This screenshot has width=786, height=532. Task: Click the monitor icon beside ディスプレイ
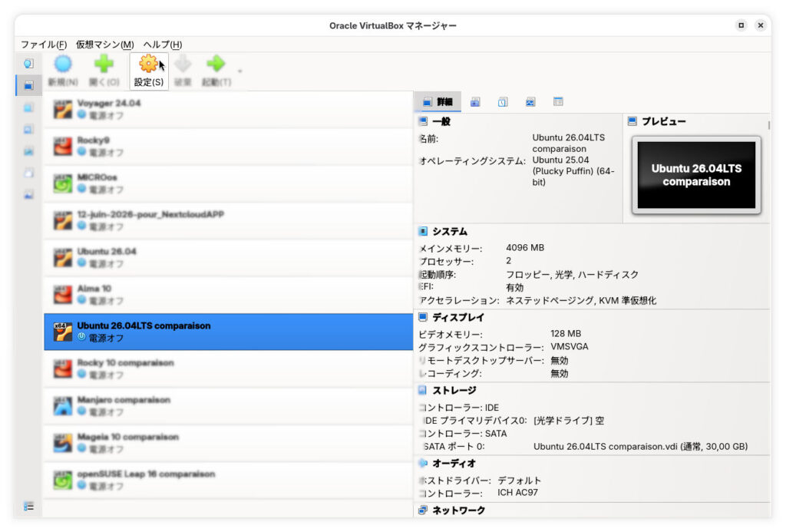(x=423, y=317)
